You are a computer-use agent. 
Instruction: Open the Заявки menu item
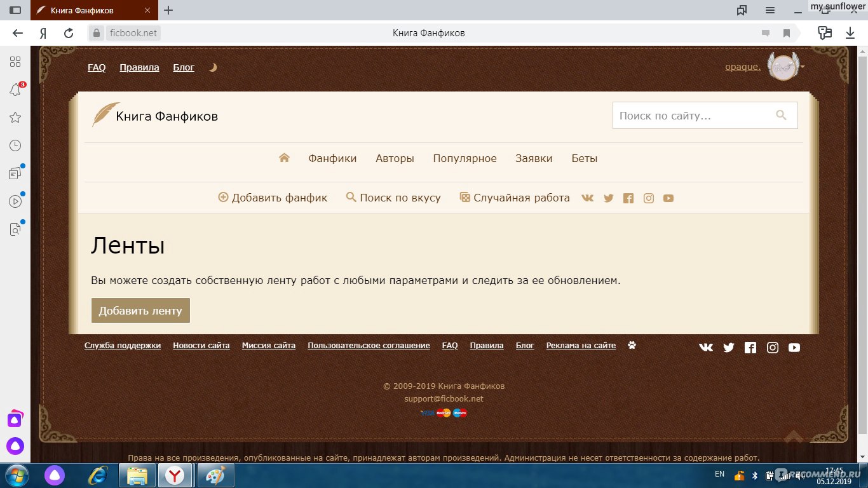(x=534, y=158)
